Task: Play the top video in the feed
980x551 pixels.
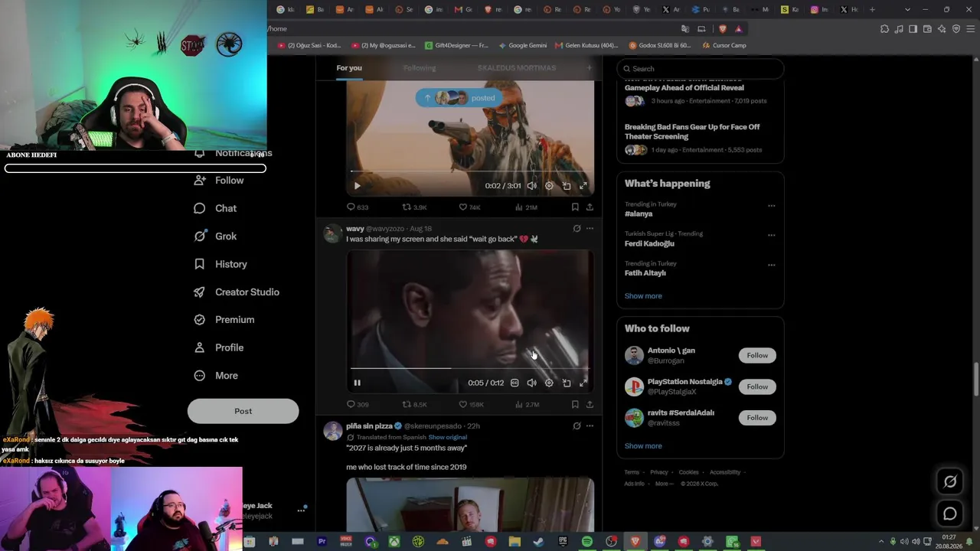Action: [x=357, y=186]
